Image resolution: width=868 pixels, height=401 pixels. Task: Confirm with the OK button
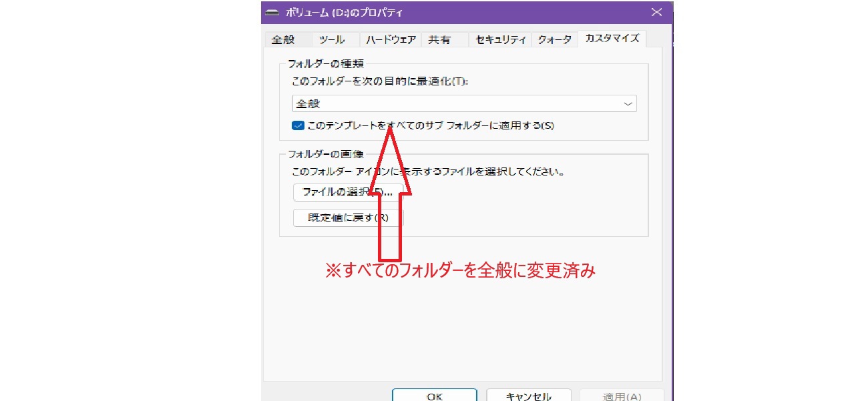(434, 396)
